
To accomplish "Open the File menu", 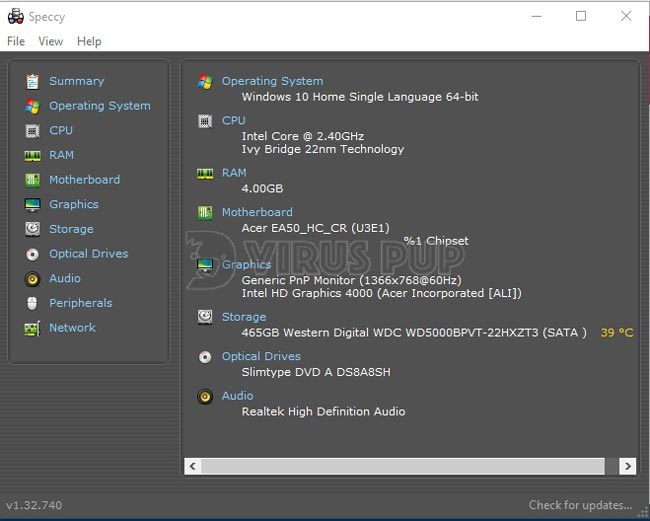I will click(16, 41).
